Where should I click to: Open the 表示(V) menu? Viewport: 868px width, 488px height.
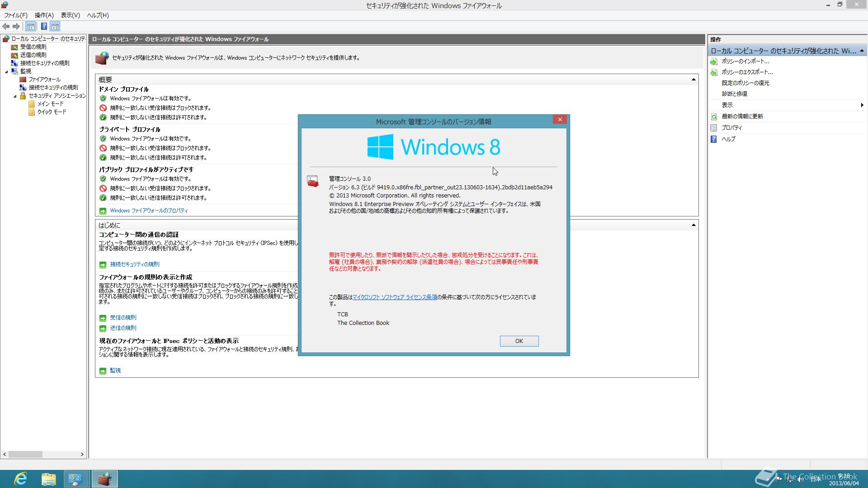[x=71, y=15]
